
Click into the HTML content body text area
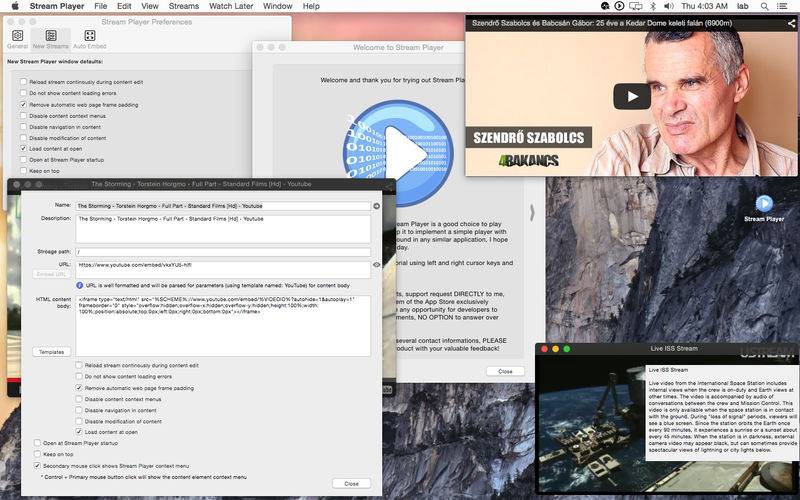click(223, 326)
